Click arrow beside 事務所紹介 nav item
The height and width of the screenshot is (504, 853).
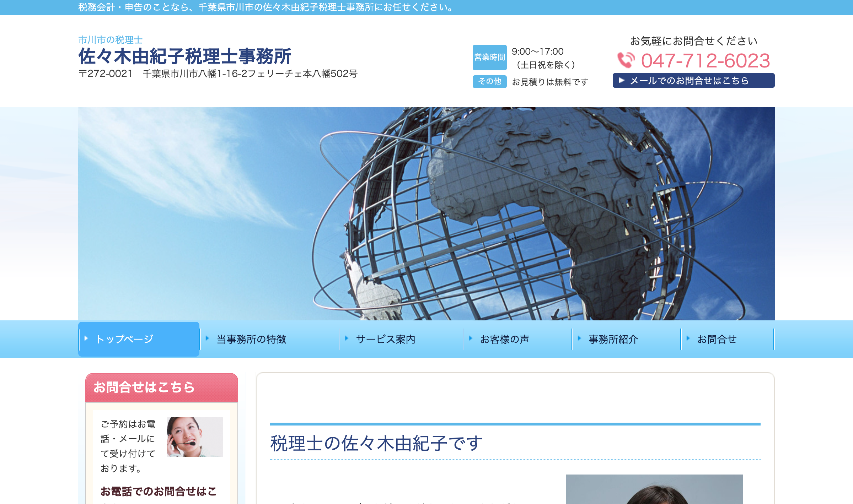(x=579, y=338)
